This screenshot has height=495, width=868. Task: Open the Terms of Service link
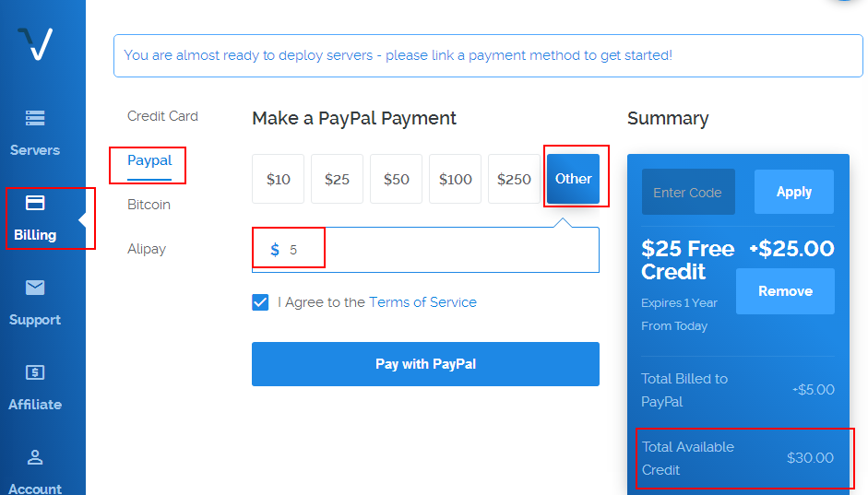tap(422, 302)
